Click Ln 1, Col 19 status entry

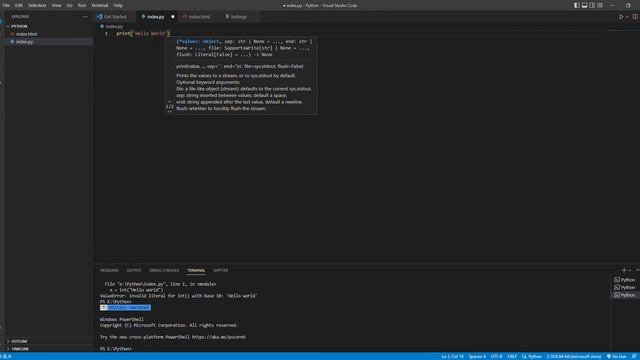[452, 356]
